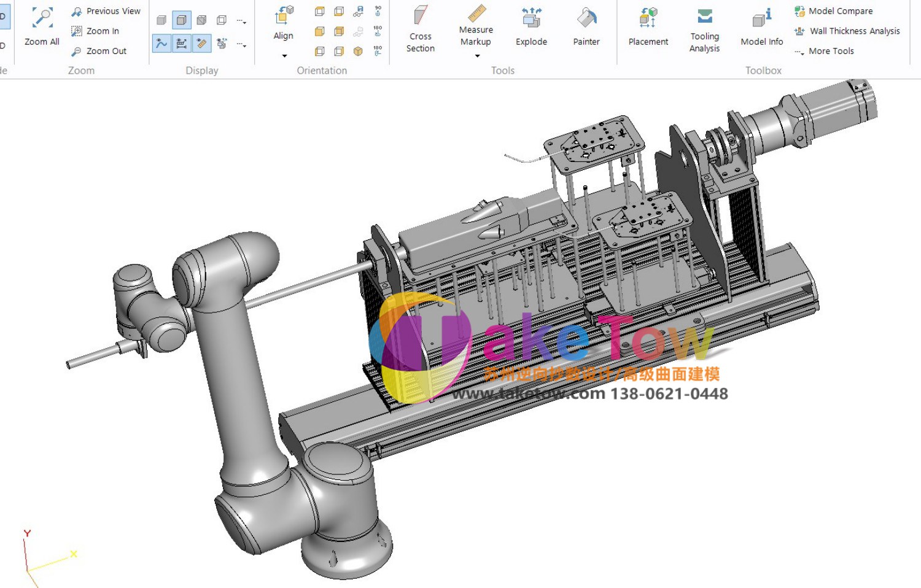
Task: Open the Measure Markup ruler tool
Action: [x=476, y=25]
